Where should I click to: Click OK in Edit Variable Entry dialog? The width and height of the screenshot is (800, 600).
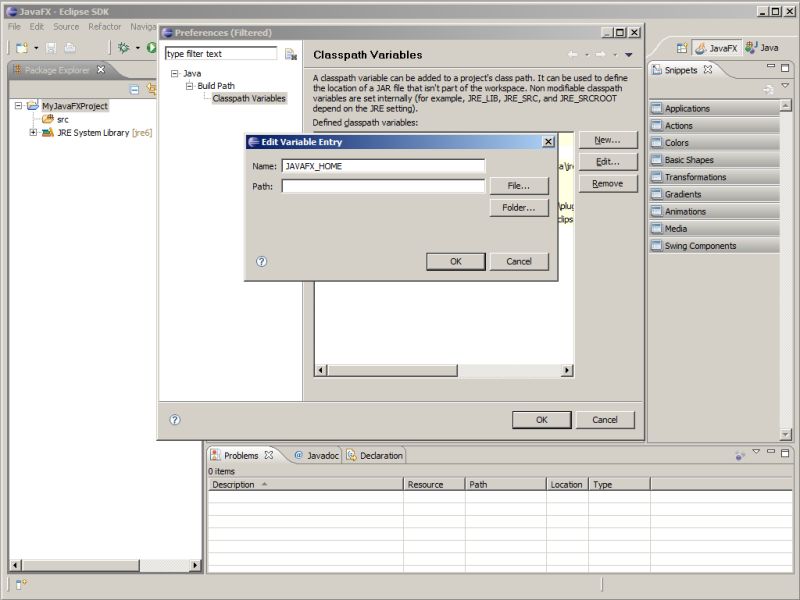click(456, 262)
